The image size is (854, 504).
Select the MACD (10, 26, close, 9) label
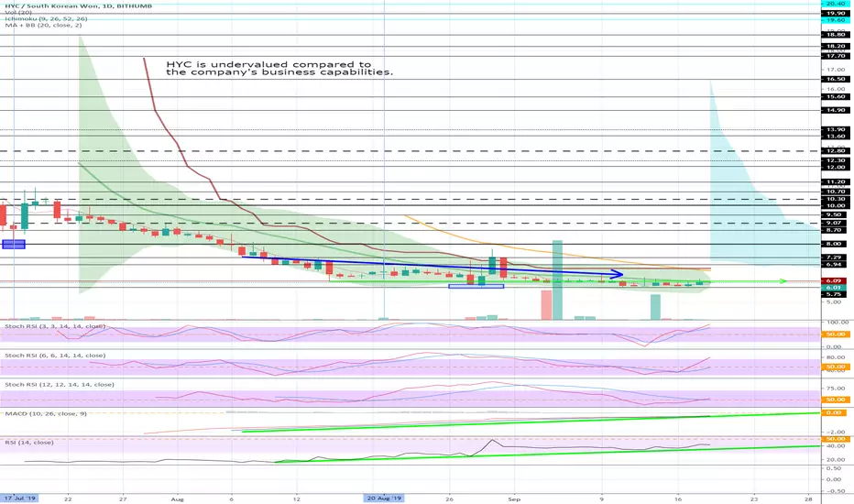click(x=46, y=413)
